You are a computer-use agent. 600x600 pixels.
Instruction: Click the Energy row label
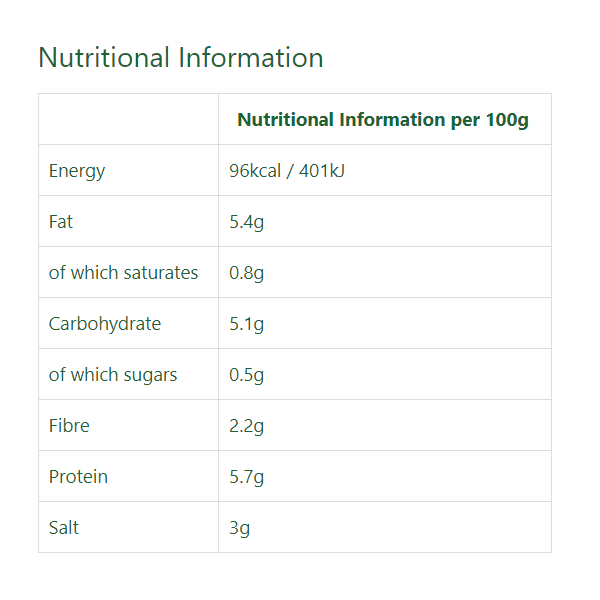[x=77, y=171]
